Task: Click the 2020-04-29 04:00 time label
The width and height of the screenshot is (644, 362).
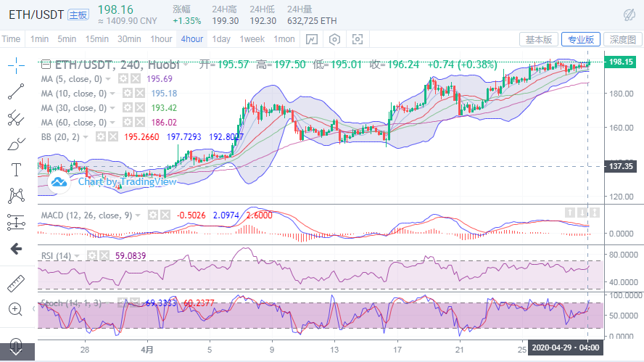Action: [566, 347]
